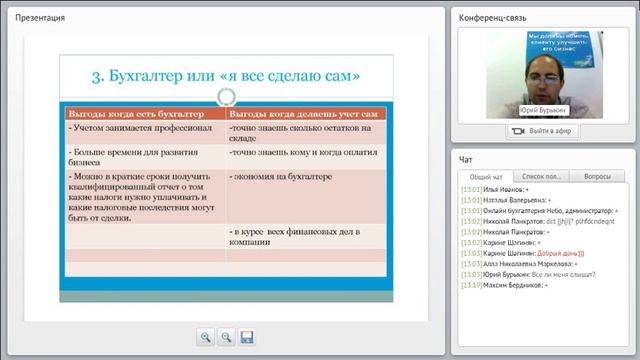
Task: Click the Выйти в эфир button label
Action: [550, 131]
